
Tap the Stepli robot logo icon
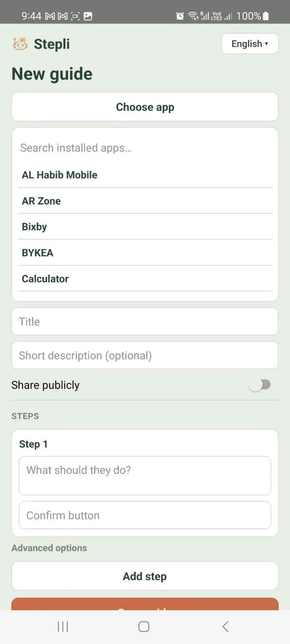tap(20, 44)
